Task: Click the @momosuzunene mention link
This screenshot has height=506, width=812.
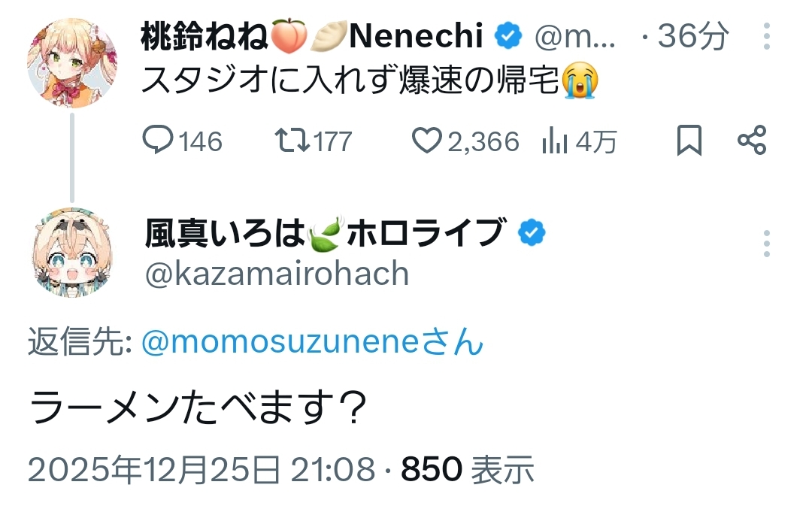Action: (x=311, y=343)
